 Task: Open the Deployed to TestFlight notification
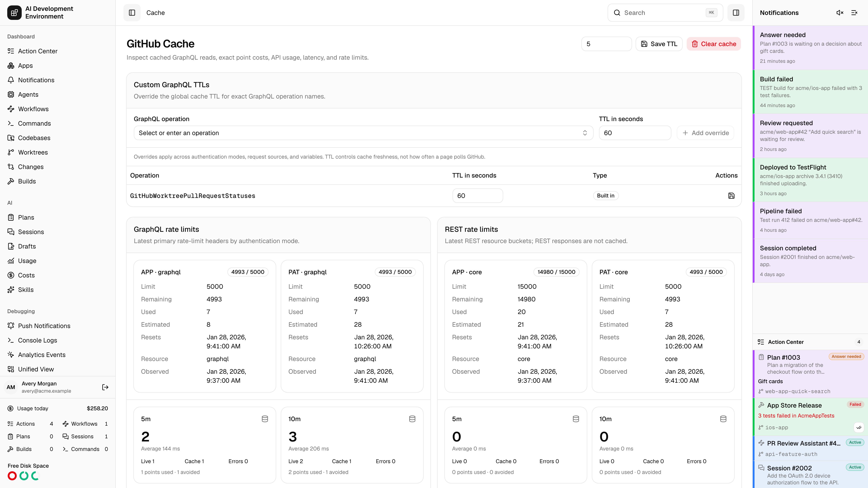point(810,180)
